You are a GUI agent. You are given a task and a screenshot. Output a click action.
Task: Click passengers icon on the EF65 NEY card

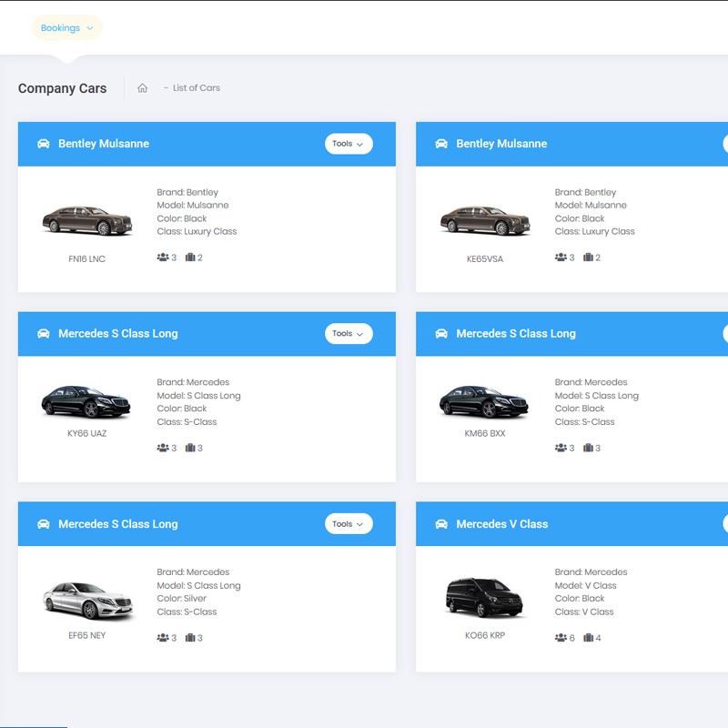(163, 638)
